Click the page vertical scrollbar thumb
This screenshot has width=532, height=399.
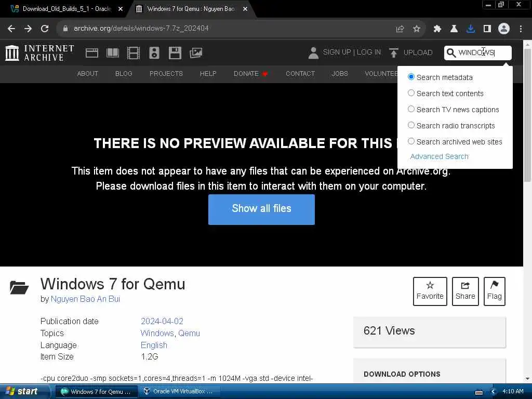click(x=528, y=115)
